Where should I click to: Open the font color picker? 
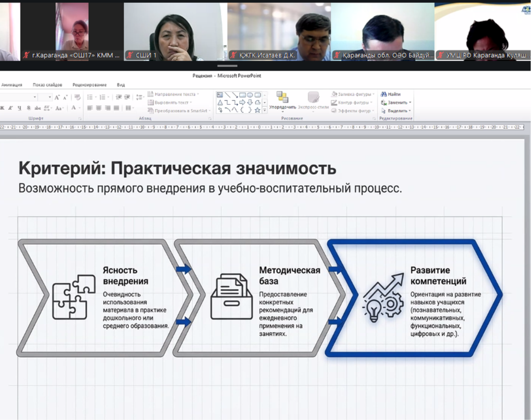[x=74, y=108]
